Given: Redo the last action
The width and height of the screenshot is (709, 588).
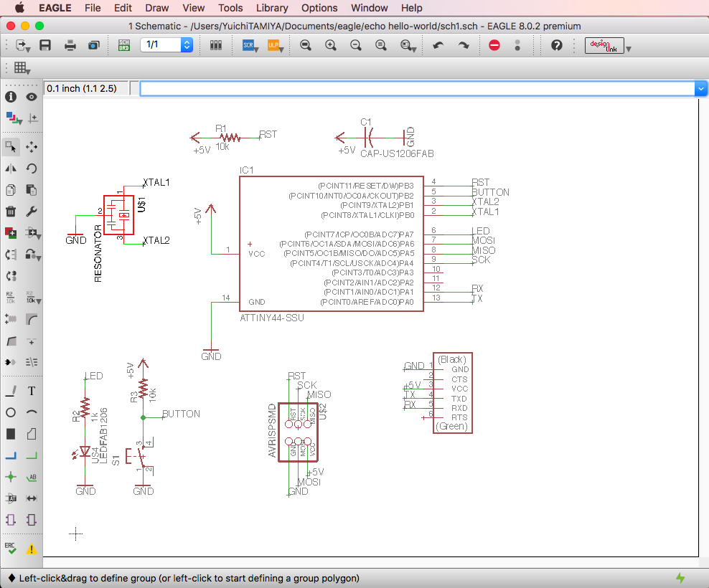Looking at the screenshot, I should (464, 45).
